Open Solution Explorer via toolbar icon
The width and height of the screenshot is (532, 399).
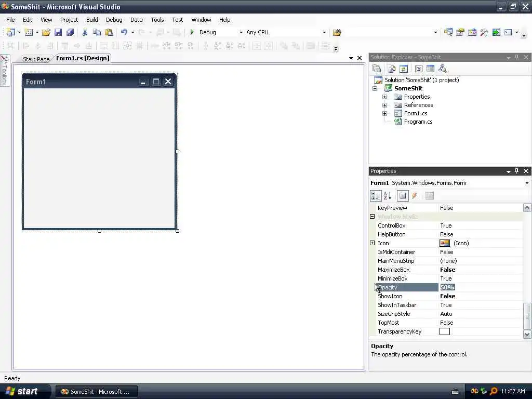448,32
